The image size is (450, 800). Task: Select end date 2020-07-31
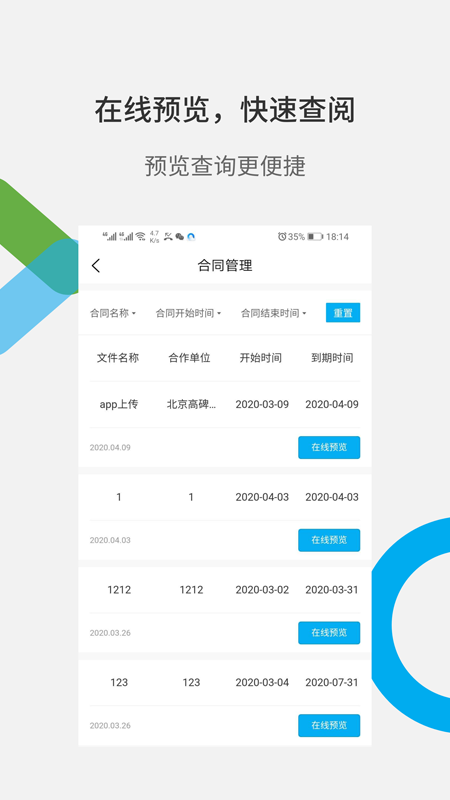click(x=332, y=683)
